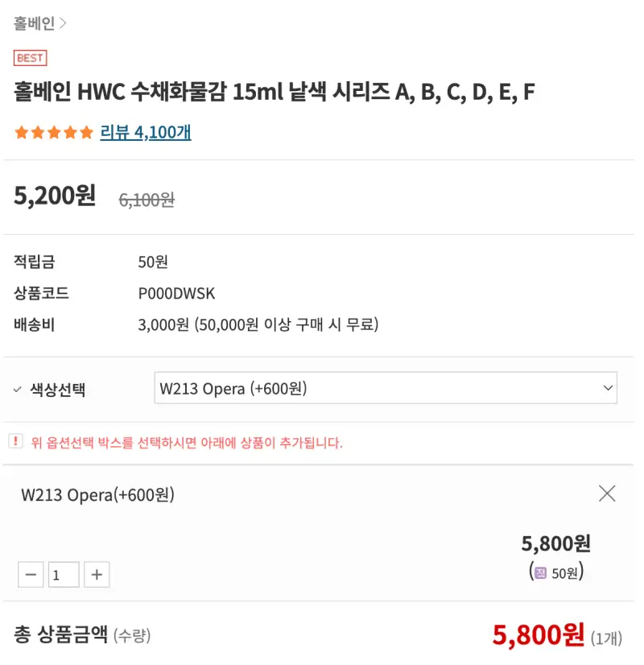Screen dimensions: 644x665
Task: Click the W213 Opera(+600원) selected item label
Action: click(x=97, y=494)
